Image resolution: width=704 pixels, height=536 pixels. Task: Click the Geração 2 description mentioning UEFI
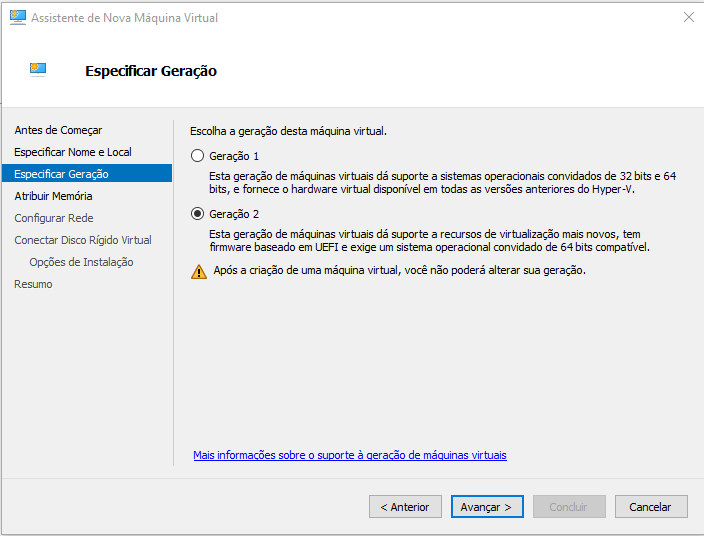coord(429,241)
